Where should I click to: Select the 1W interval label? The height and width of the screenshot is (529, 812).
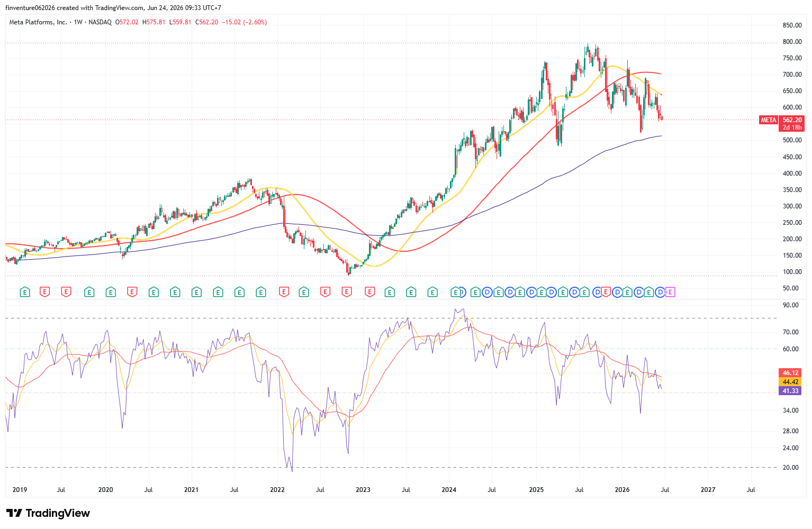[x=78, y=22]
